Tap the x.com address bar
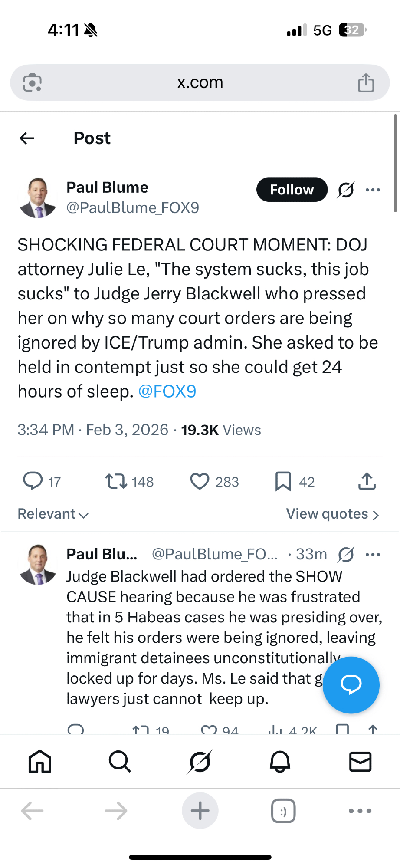The image size is (400, 868). pyautogui.click(x=200, y=82)
